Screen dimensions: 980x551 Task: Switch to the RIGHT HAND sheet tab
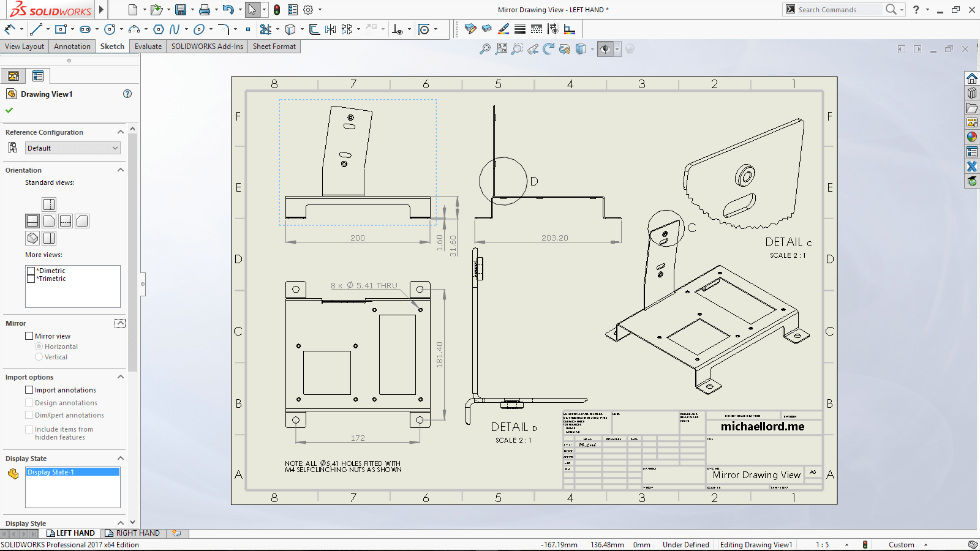coord(132,533)
